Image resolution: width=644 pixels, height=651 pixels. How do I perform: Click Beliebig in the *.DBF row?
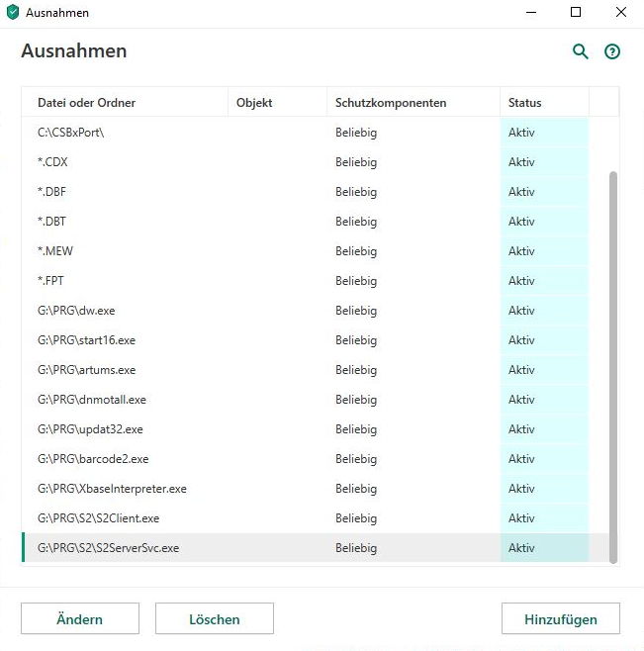[x=356, y=192]
